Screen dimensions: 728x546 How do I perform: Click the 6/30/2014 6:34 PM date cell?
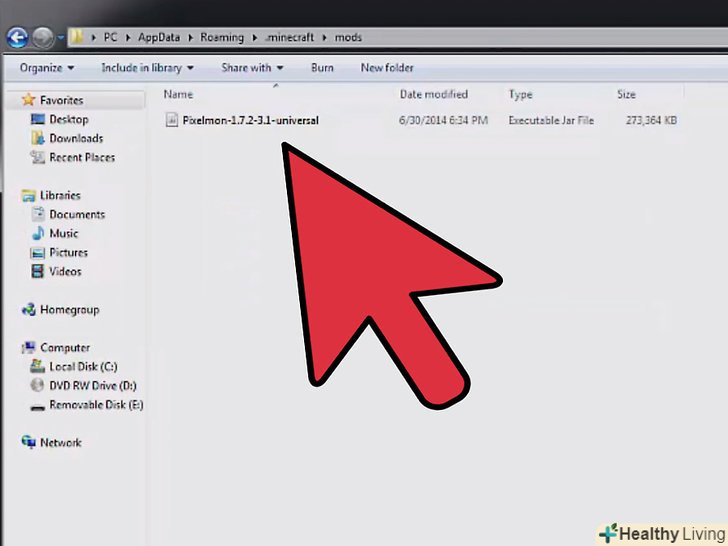(443, 120)
